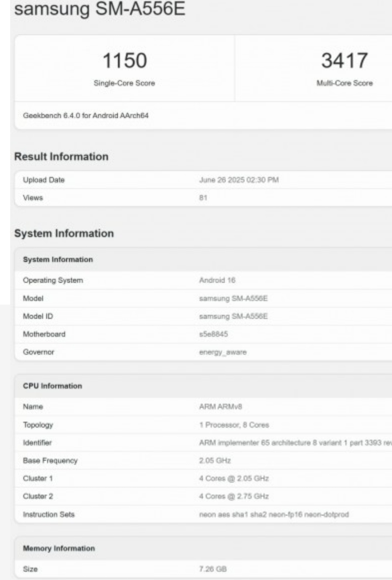Image resolution: width=392 pixels, height=580 pixels.
Task: Click the 'Model ID' row label
Action: pyautogui.click(x=38, y=316)
